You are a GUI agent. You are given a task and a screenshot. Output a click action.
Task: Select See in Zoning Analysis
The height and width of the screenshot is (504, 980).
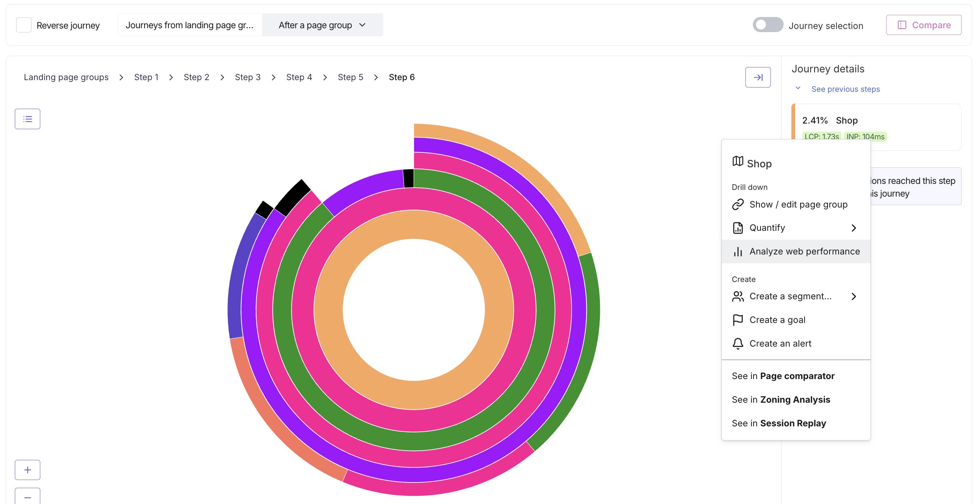(x=781, y=400)
